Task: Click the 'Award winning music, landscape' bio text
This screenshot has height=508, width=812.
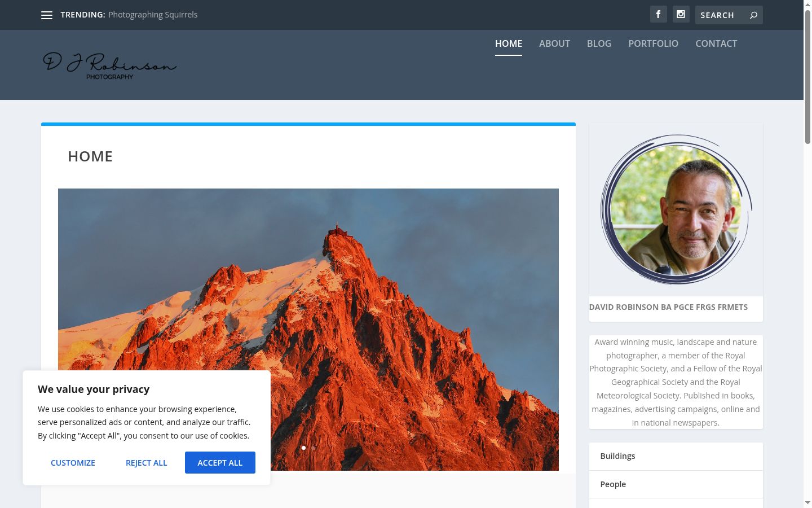Action: (676, 382)
